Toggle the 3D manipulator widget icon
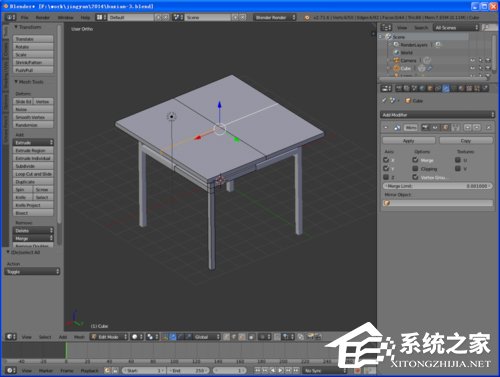Screen dimensions: 500x377 (165, 337)
